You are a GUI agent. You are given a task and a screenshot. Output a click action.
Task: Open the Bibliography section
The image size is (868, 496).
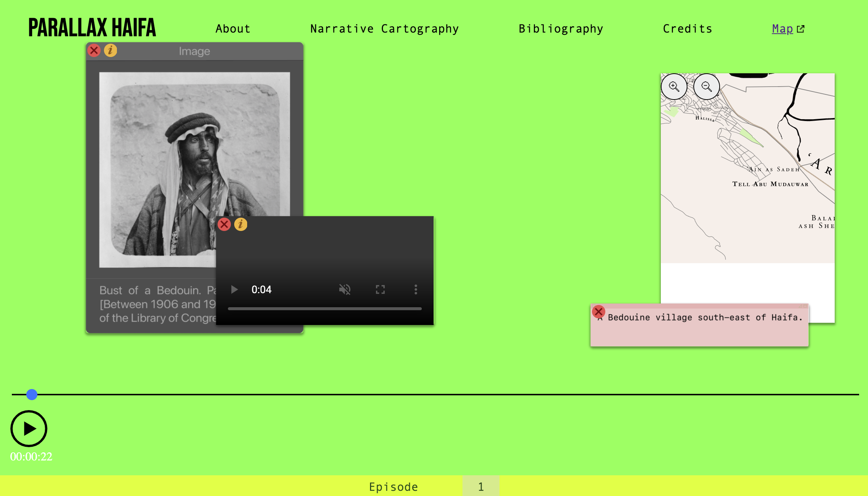point(561,29)
